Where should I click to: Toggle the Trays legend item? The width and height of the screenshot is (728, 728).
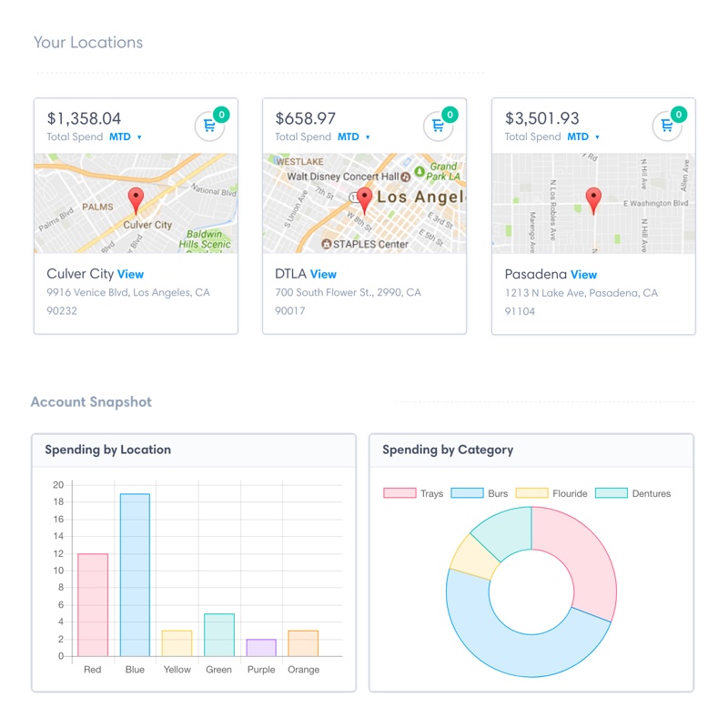tap(414, 493)
